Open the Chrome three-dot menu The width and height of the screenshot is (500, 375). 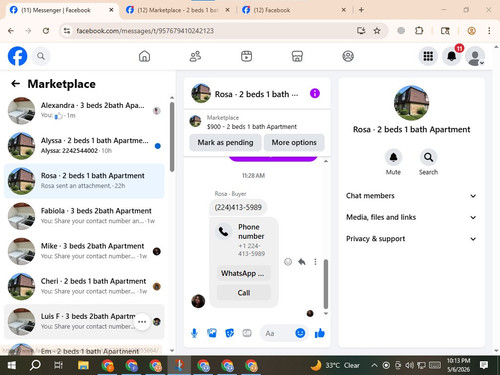(489, 31)
